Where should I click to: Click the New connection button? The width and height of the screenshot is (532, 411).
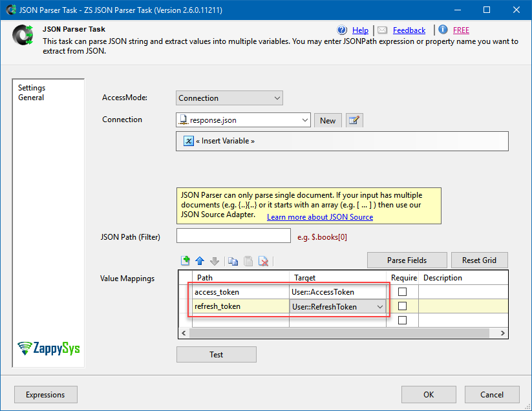[328, 120]
